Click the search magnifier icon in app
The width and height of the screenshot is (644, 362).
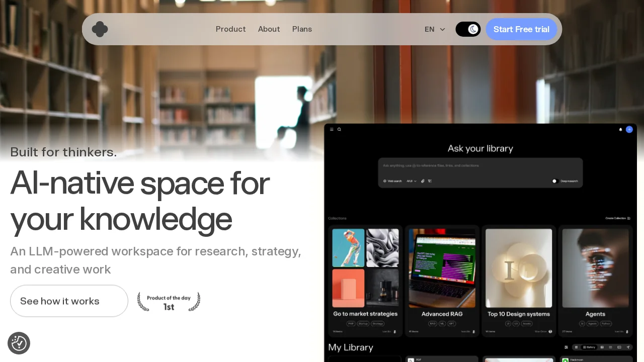pyautogui.click(x=339, y=130)
